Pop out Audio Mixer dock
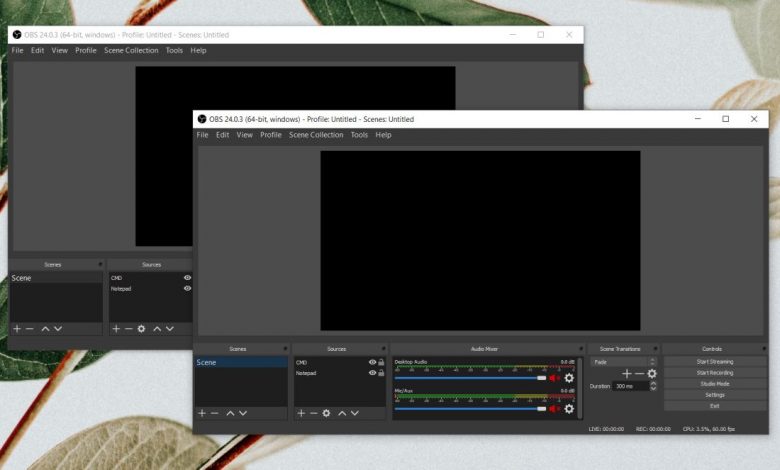The height and width of the screenshot is (470, 780). tap(581, 349)
